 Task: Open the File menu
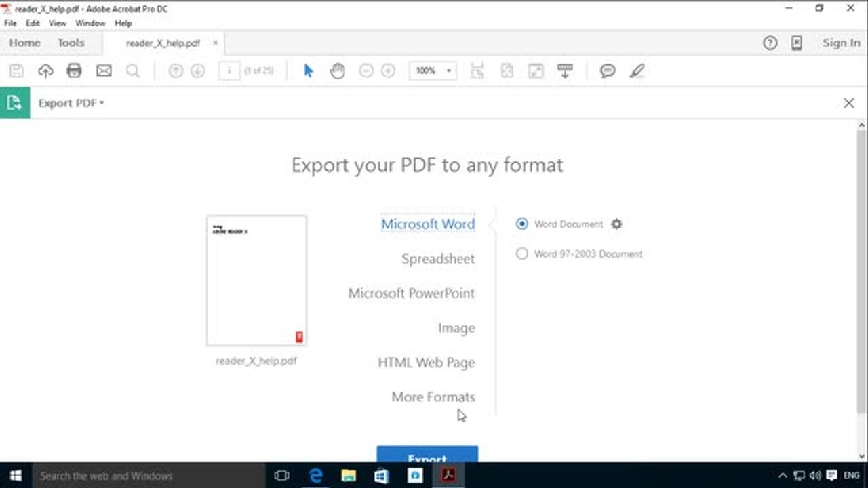(x=10, y=23)
